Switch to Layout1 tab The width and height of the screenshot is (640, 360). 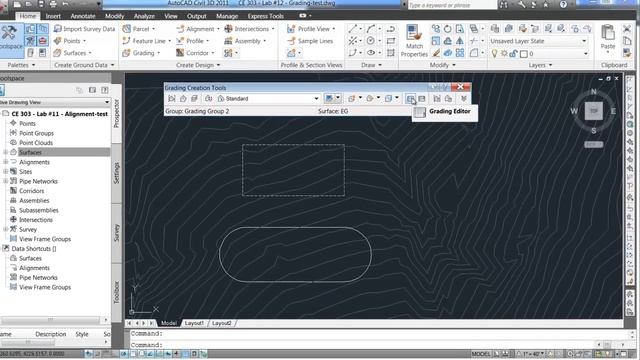(x=194, y=323)
